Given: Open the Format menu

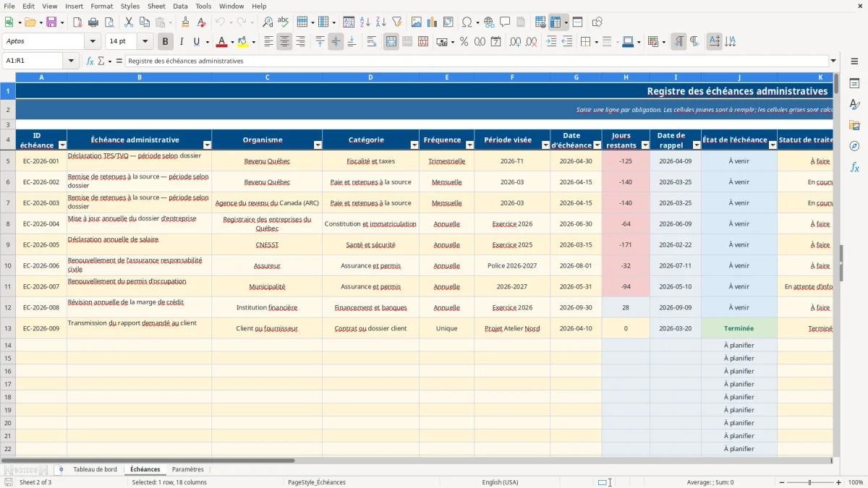Looking at the screenshot, I should (x=101, y=6).
